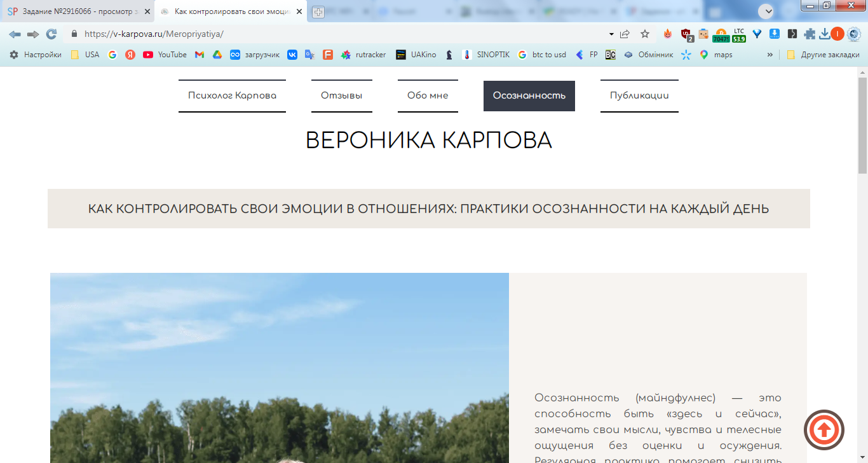868x463 pixels.
Task: Select the Осознанность menu item
Action: (x=529, y=96)
